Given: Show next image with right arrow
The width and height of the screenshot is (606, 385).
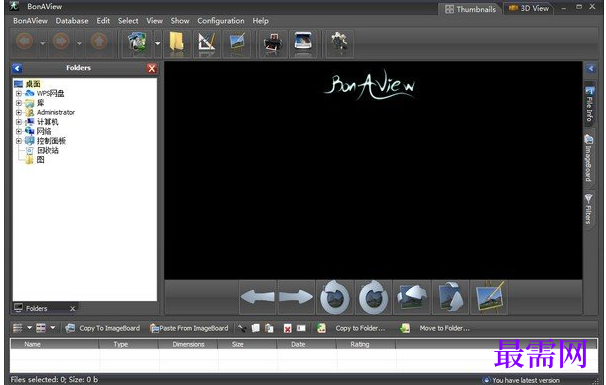Looking at the screenshot, I should coord(296,297).
